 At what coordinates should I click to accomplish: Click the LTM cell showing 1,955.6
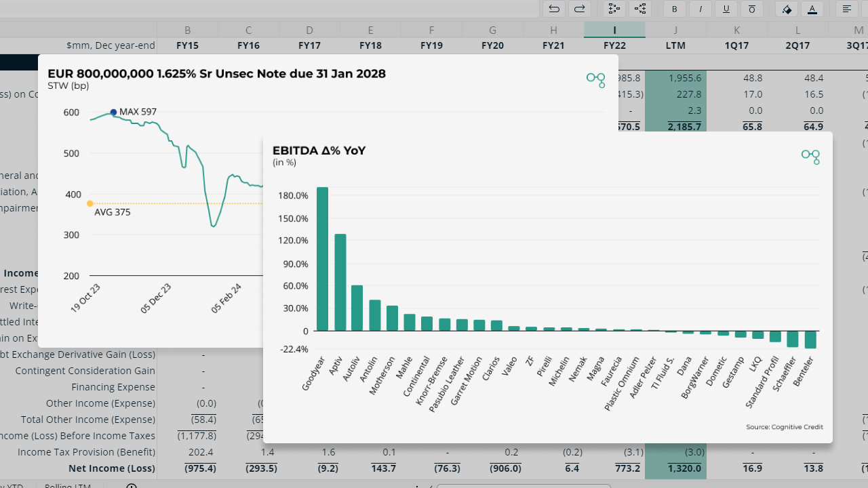point(684,78)
